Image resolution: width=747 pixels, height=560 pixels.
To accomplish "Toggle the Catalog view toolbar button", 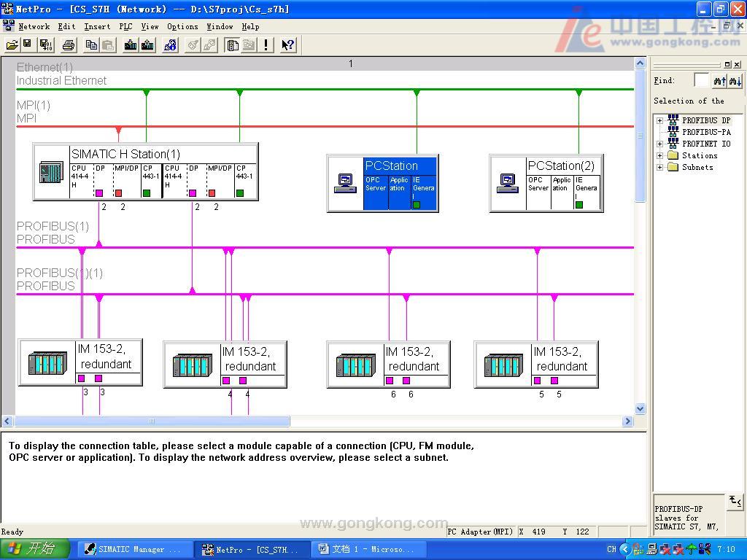I will 233,44.
